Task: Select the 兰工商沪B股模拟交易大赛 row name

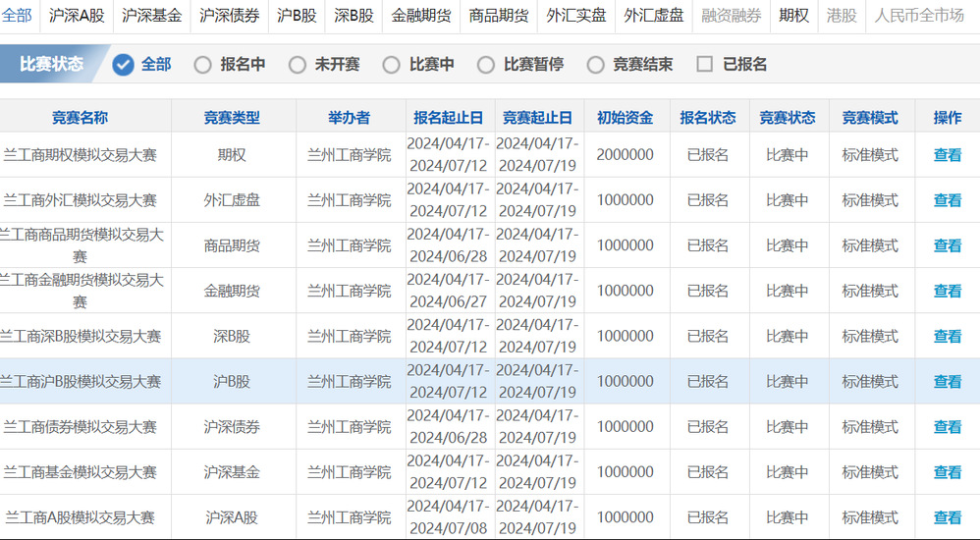Action: pyautogui.click(x=81, y=382)
